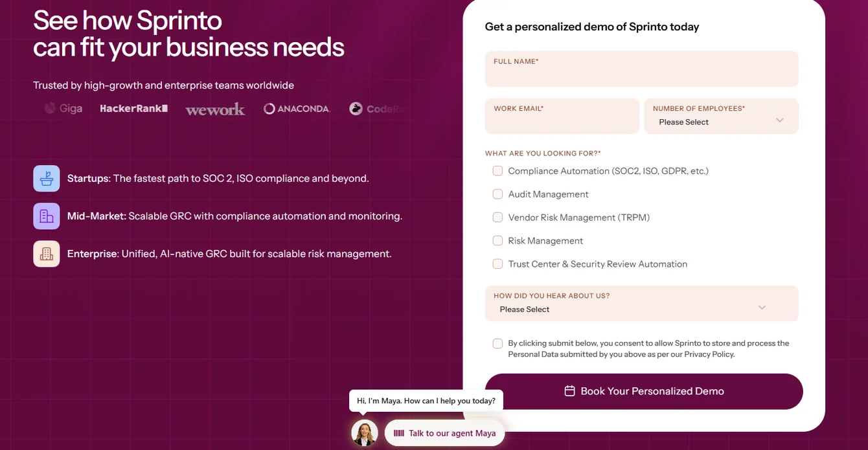Click the chevron in How did you hear field
Viewport: 868px width, 450px height.
point(762,308)
